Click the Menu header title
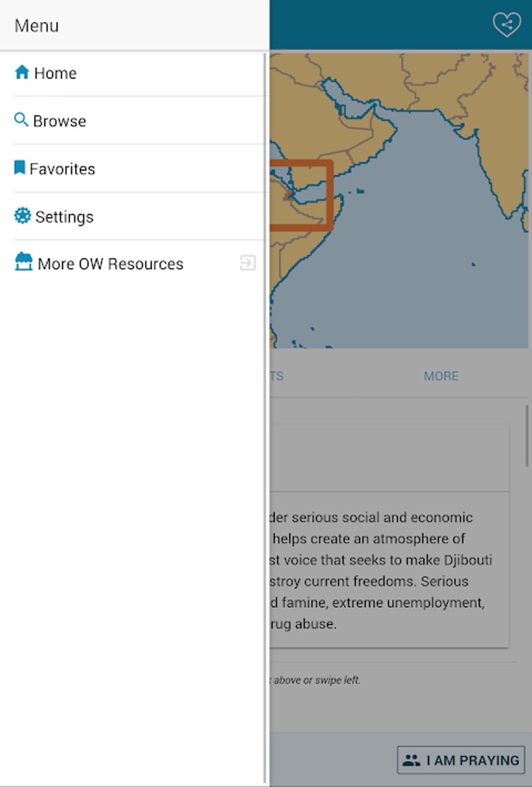 coord(37,26)
